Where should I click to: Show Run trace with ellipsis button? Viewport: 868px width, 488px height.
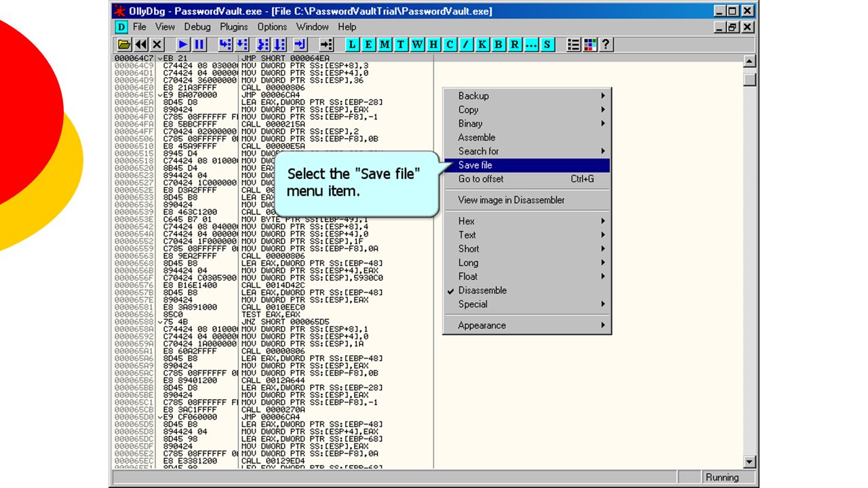(x=531, y=45)
